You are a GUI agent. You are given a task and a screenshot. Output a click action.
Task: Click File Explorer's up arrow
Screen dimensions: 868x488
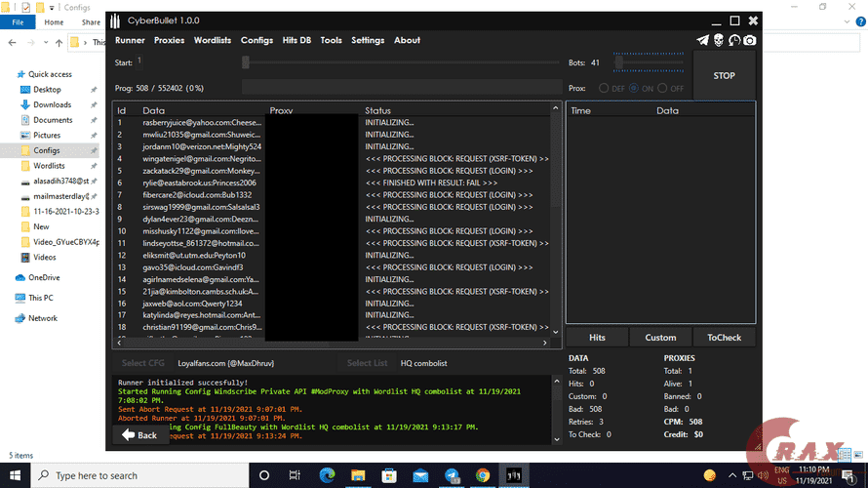[x=59, y=43]
